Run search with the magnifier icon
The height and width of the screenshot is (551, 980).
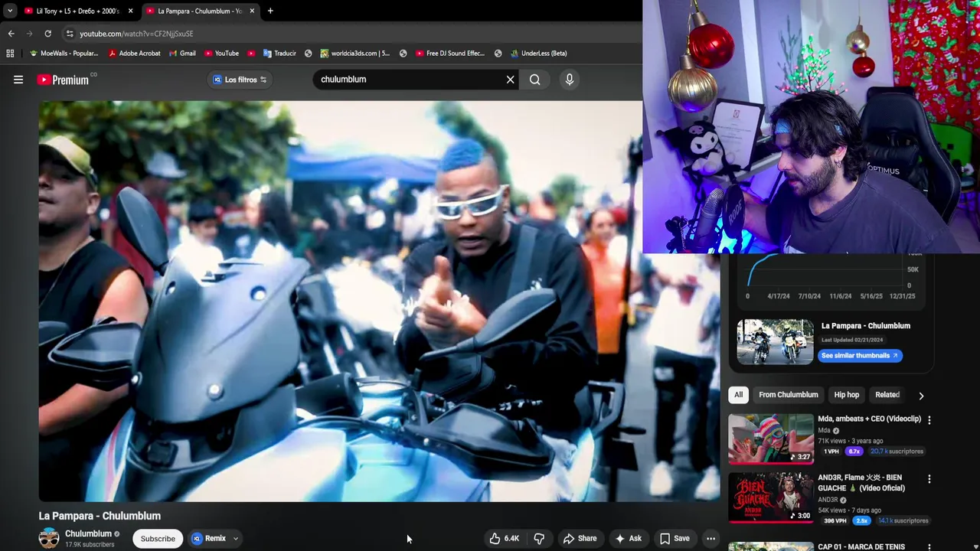pyautogui.click(x=534, y=80)
